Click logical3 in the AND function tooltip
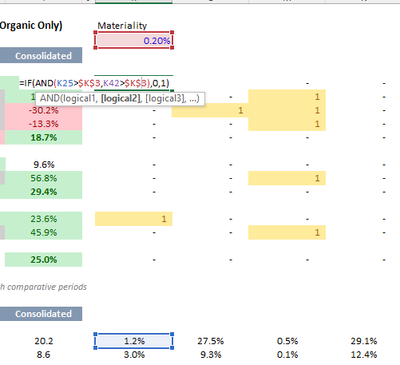The height and width of the screenshot is (365, 400). (x=165, y=98)
